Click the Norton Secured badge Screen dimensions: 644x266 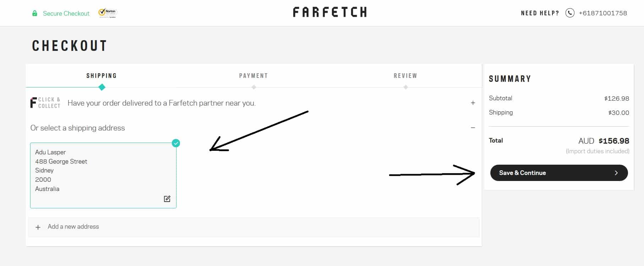108,13
